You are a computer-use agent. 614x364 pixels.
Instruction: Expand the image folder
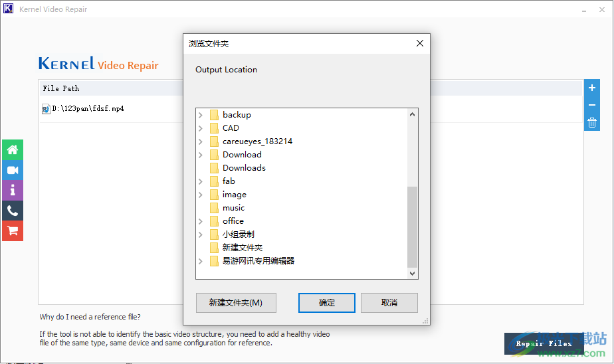[x=201, y=195]
